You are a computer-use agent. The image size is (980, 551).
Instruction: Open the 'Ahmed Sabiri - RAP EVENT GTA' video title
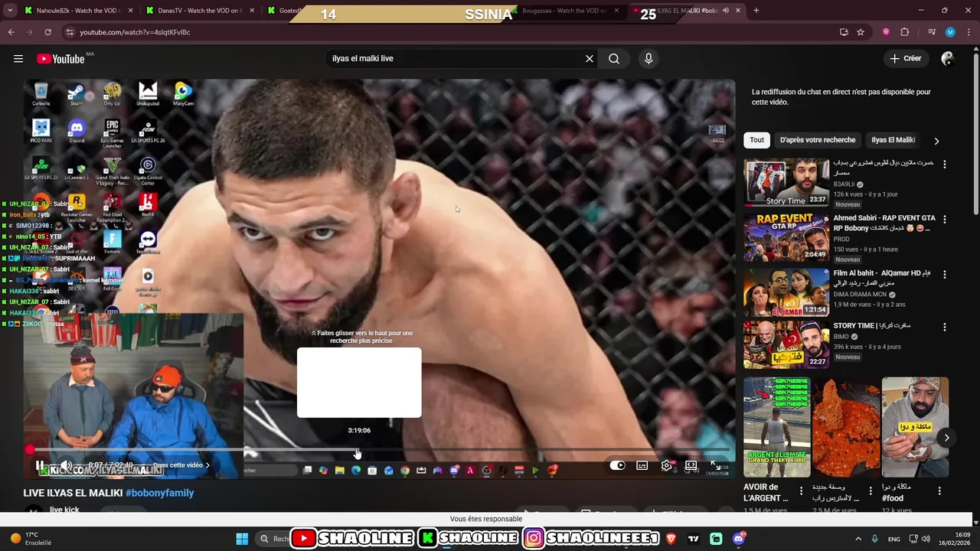[x=884, y=223]
